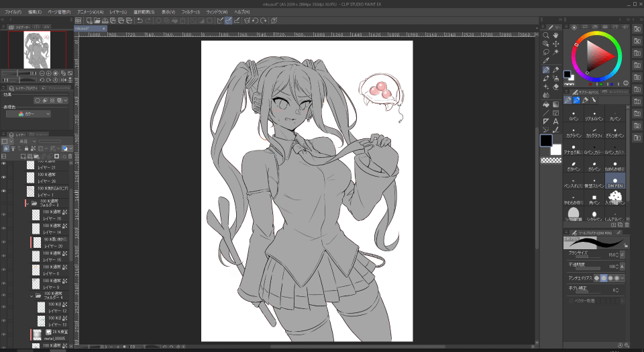This screenshot has width=644, height=352.
Task: Collapse folder 4 in layer list
Action: pos(32,296)
